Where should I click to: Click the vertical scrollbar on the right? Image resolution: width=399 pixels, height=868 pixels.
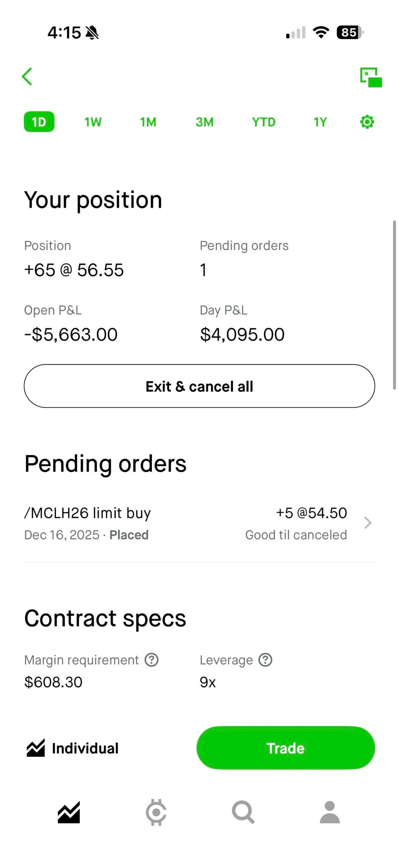point(394,305)
